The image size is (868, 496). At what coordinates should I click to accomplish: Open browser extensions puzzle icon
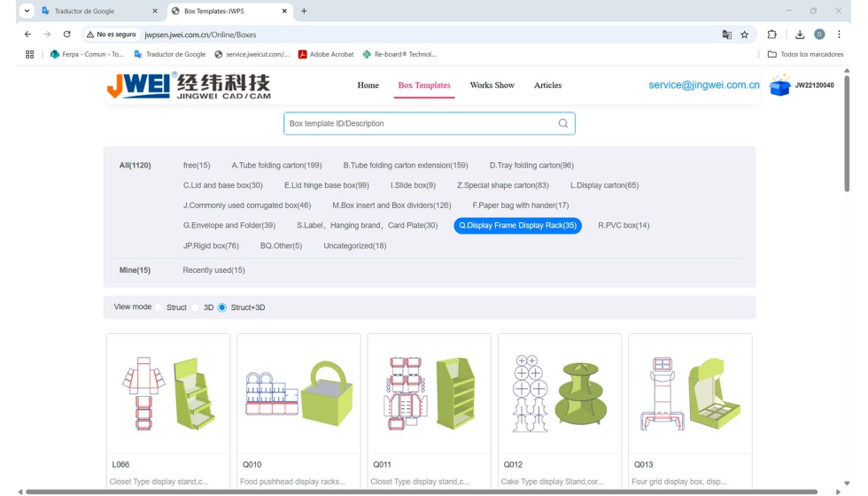tap(771, 35)
